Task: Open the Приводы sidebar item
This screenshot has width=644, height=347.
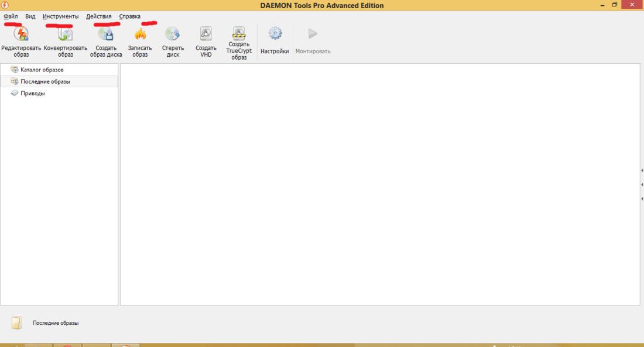Action: (x=32, y=93)
